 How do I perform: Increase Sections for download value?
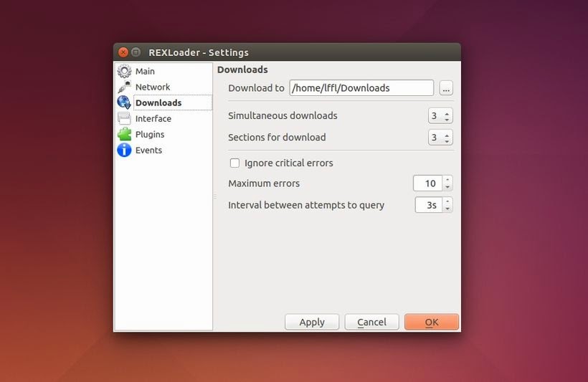point(447,135)
